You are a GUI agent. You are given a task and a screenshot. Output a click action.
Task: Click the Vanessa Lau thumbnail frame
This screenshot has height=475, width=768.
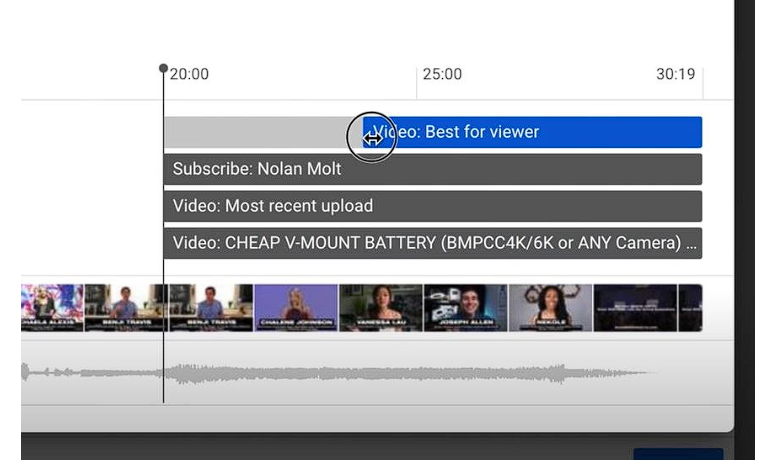tap(381, 308)
